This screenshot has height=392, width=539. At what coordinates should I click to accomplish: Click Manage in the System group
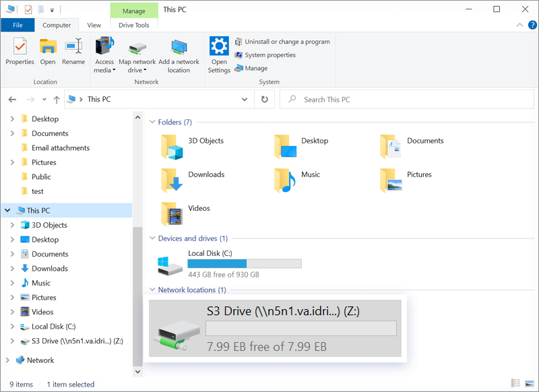(x=251, y=69)
